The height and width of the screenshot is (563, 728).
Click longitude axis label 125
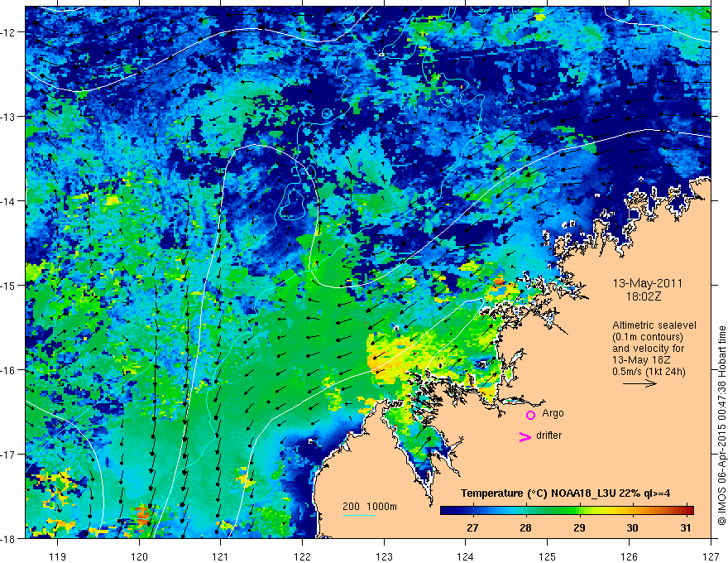[548, 556]
